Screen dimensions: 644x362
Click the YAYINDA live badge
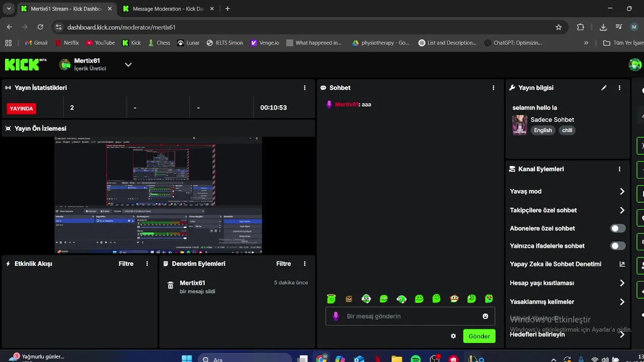[x=21, y=108]
